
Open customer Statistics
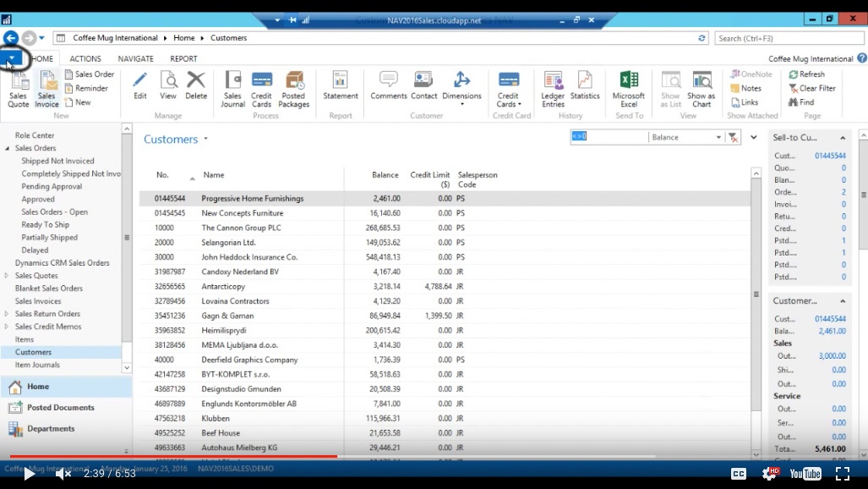(x=585, y=86)
